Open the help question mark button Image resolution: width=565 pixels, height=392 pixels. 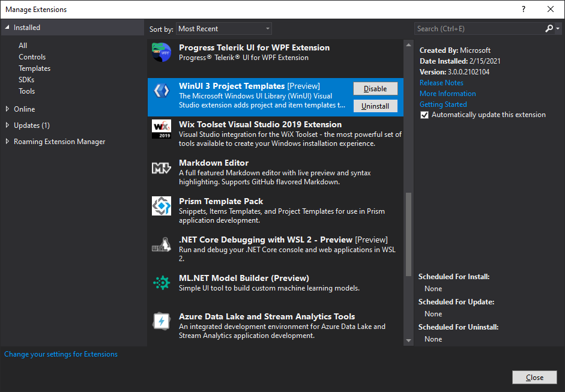pyautogui.click(x=524, y=10)
